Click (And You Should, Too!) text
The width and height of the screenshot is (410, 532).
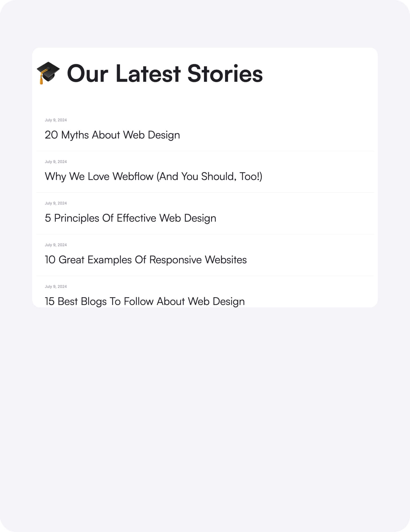[210, 177]
